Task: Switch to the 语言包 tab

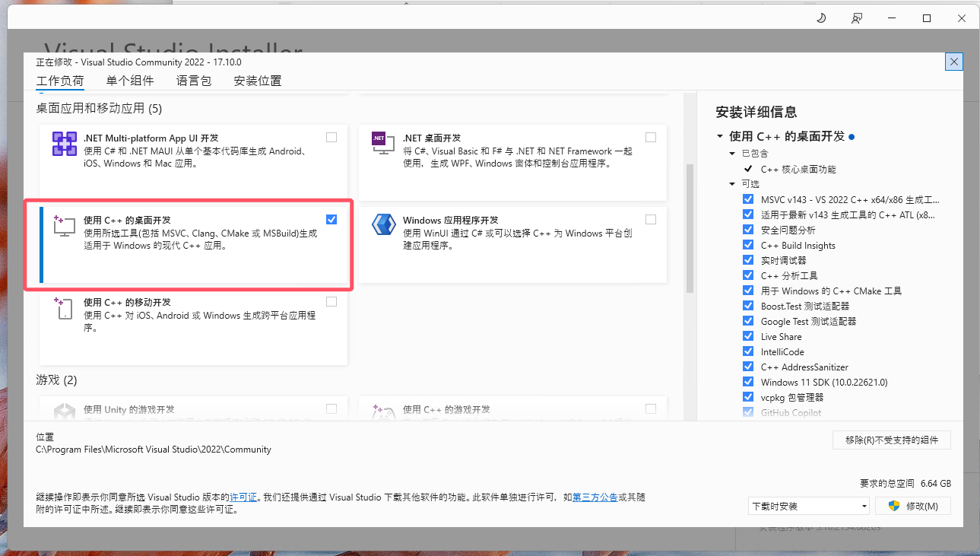Action: [x=194, y=81]
